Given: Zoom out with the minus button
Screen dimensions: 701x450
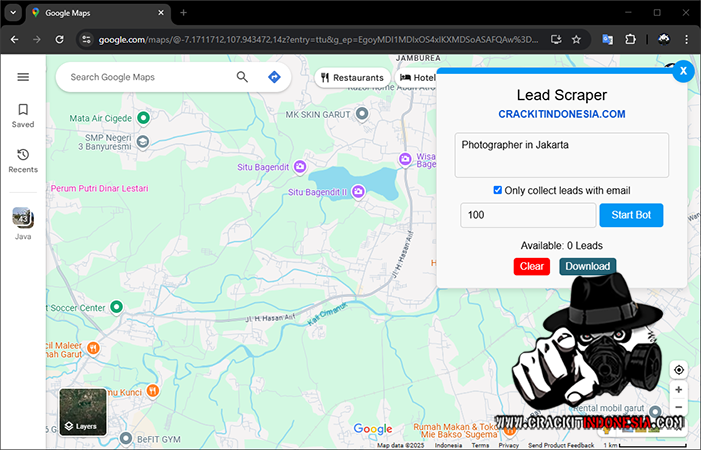Looking at the screenshot, I should [x=679, y=408].
